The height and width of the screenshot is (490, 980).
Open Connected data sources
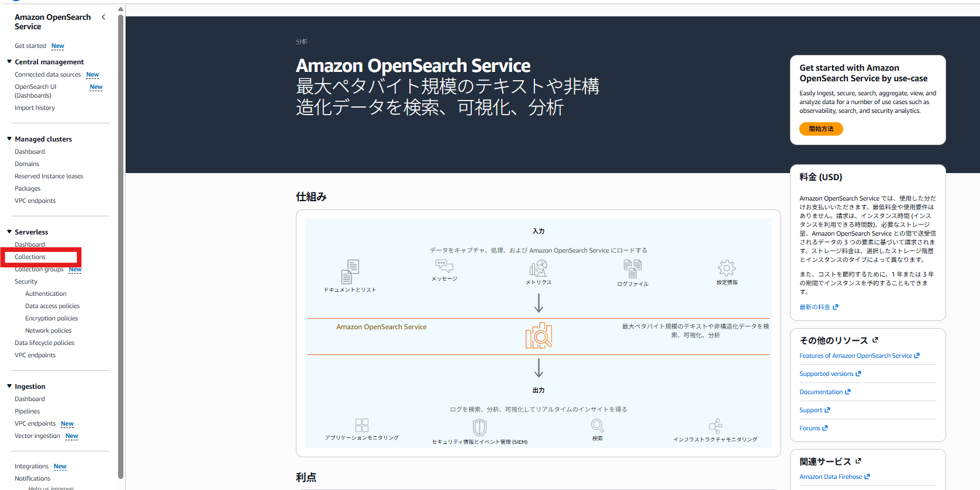click(48, 74)
